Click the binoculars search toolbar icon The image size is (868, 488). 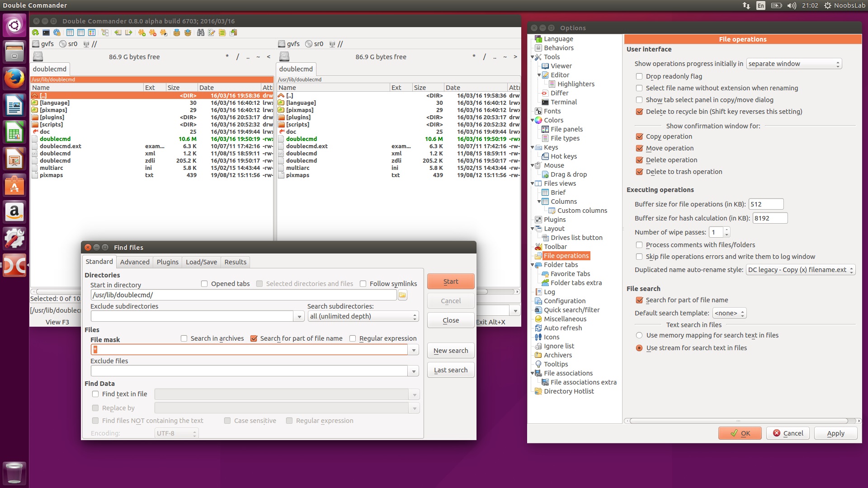[x=201, y=33]
